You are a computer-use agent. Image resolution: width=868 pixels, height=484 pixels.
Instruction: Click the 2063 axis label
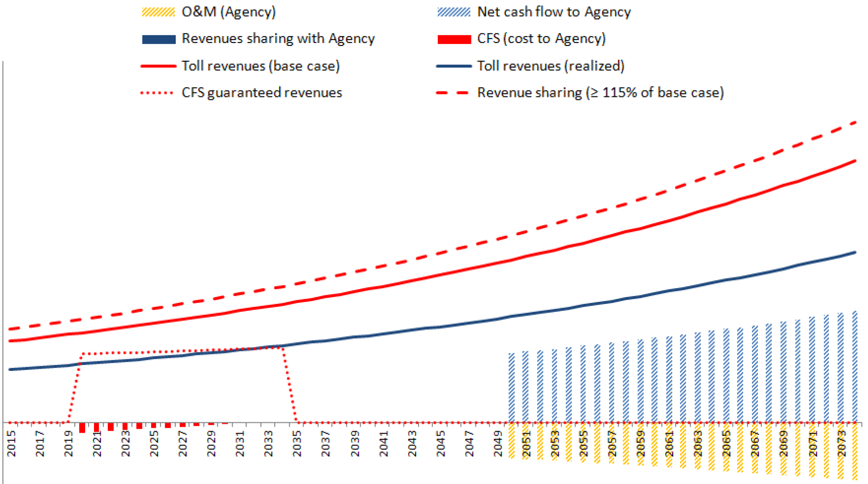(698, 443)
